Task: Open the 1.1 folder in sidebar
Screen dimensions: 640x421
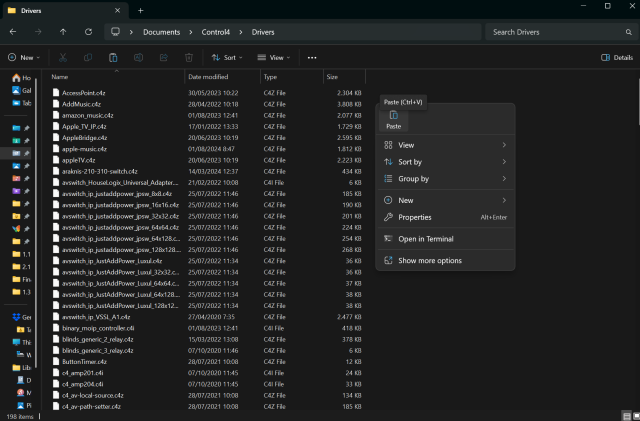Action: coord(22,254)
